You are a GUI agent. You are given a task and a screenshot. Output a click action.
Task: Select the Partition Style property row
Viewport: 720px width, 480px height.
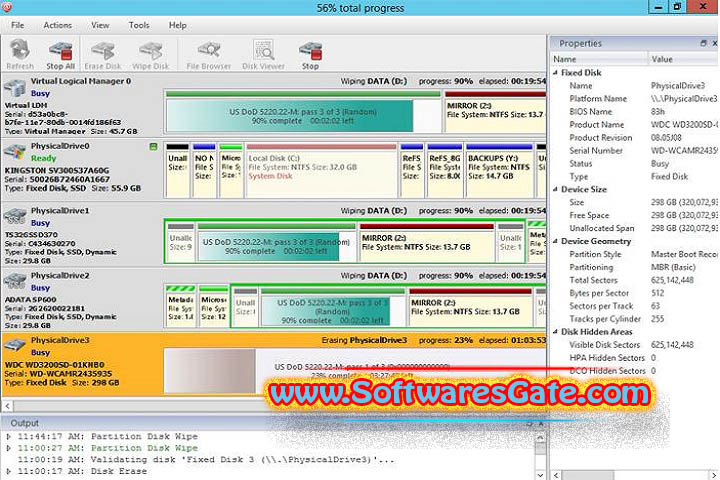pyautogui.click(x=635, y=254)
